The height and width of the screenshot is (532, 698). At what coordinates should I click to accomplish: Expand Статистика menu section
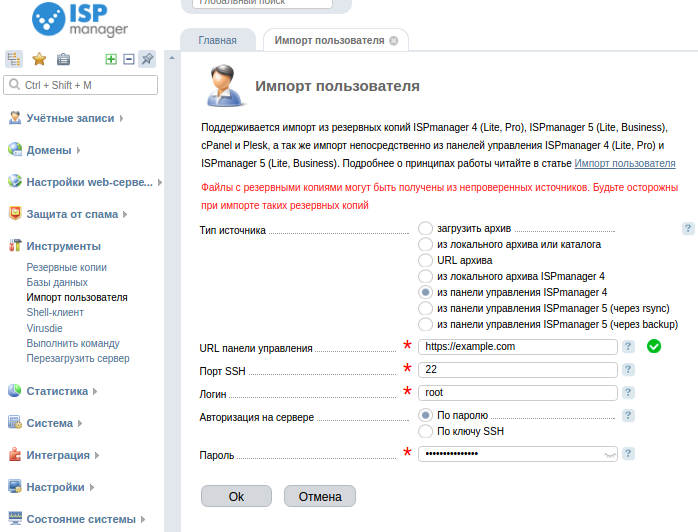pos(95,391)
